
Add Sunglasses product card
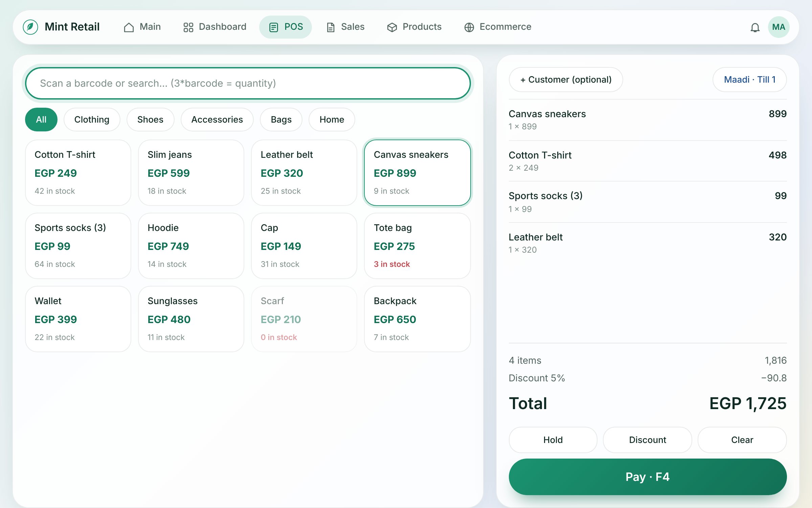[191, 319]
